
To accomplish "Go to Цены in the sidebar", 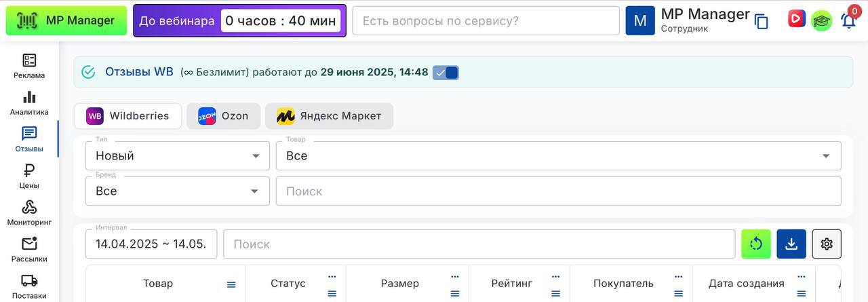I will (29, 176).
